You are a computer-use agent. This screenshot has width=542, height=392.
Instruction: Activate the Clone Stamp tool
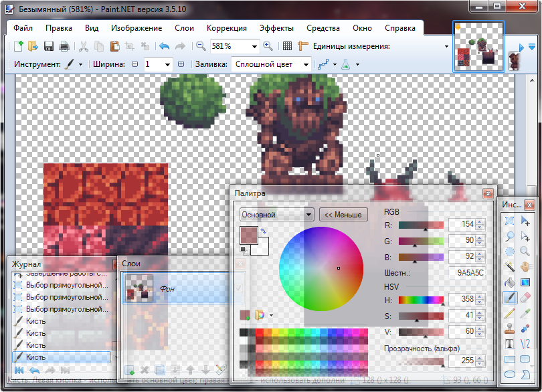coord(511,328)
